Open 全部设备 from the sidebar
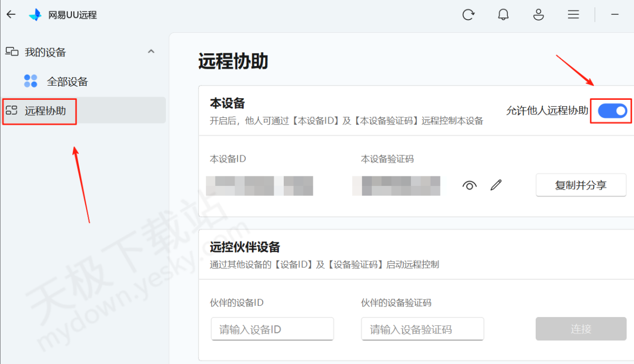Screen dimensions: 634x364 coord(68,81)
